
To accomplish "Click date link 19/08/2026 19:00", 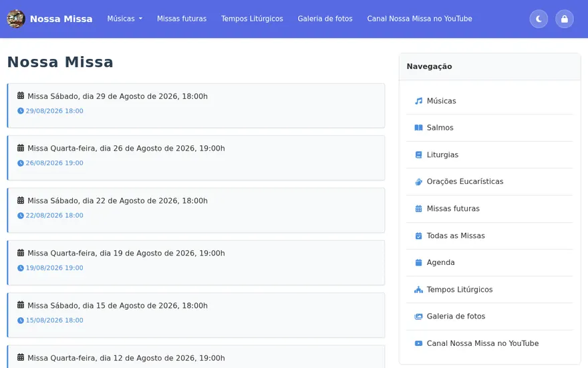I will 54,268.
